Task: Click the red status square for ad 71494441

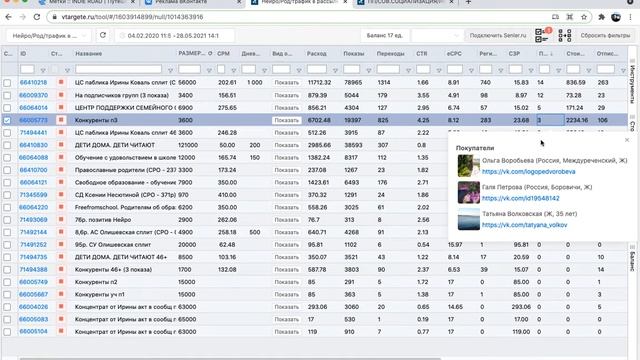Action: click(x=61, y=132)
